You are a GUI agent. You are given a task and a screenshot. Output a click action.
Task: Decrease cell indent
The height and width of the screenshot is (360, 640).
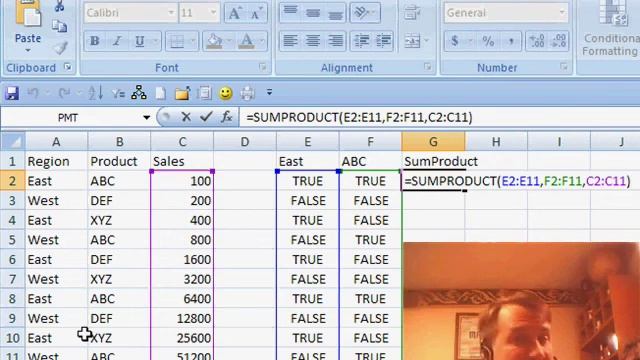(x=362, y=41)
